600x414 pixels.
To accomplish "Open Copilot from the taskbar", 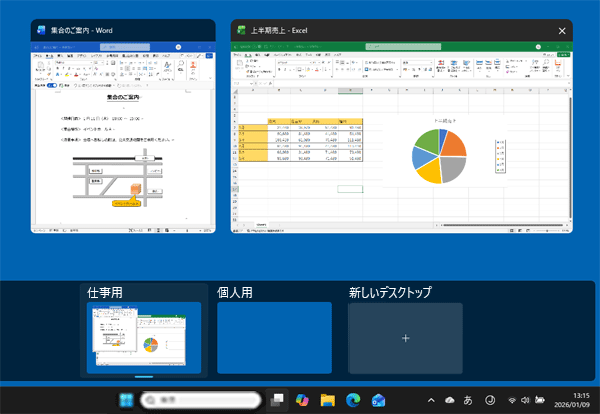I will click(302, 400).
